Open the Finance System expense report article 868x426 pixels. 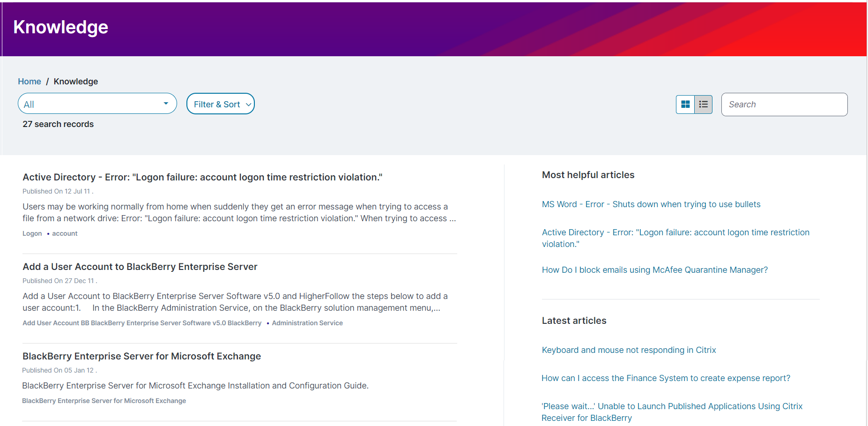tap(666, 378)
